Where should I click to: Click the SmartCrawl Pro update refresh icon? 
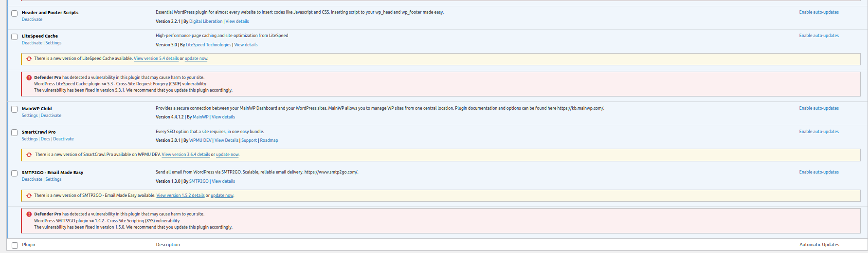point(29,155)
